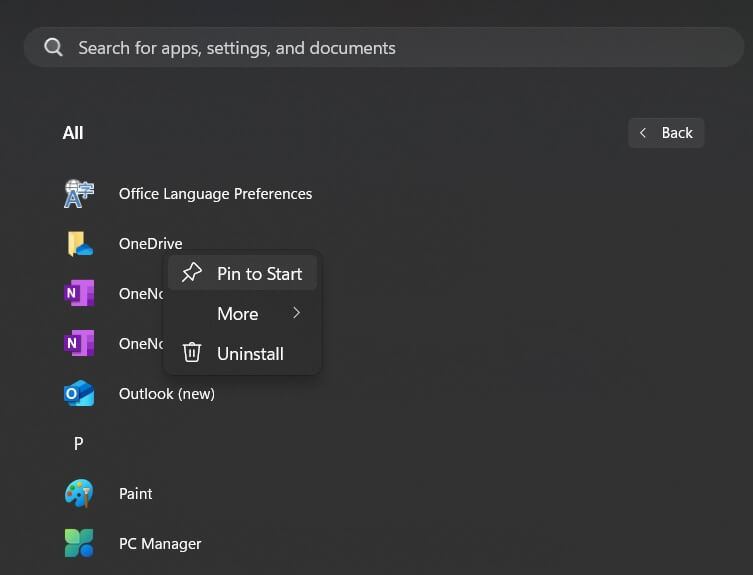Focus the apps and settings search box
753x575 pixels.
(384, 47)
